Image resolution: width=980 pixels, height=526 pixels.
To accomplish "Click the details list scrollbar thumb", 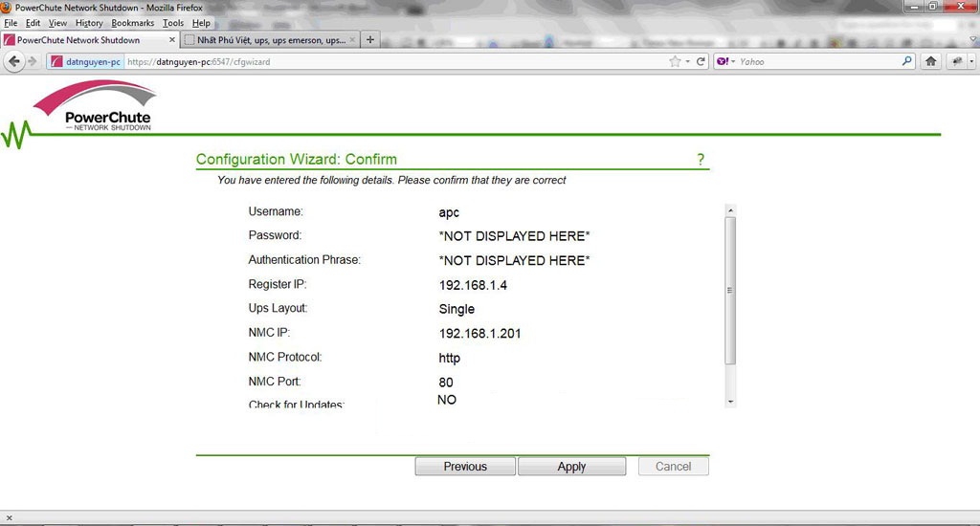I will click(730, 291).
